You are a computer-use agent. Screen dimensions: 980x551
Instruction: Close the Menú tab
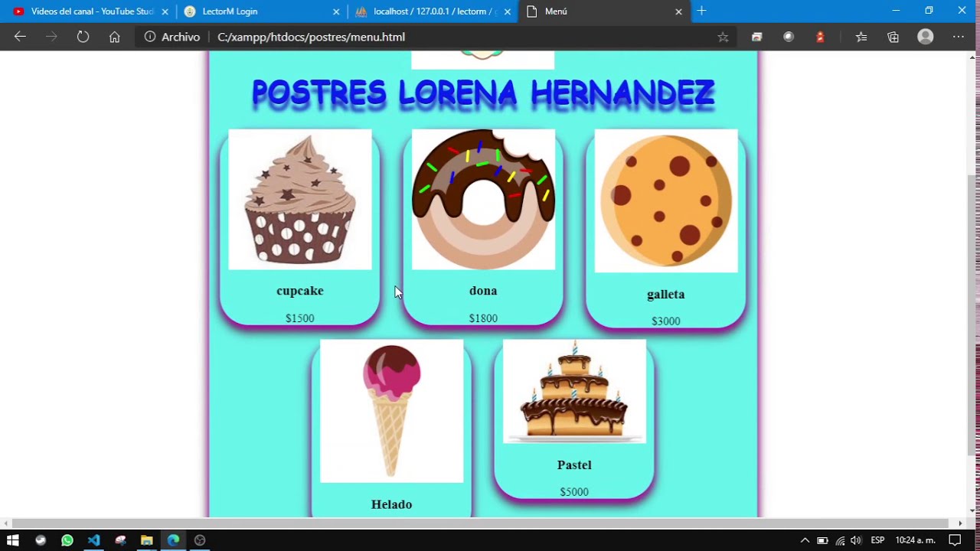pos(678,11)
